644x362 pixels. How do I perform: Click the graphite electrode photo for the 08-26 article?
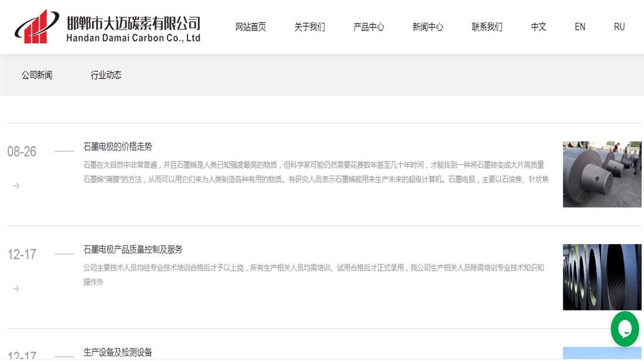click(602, 174)
